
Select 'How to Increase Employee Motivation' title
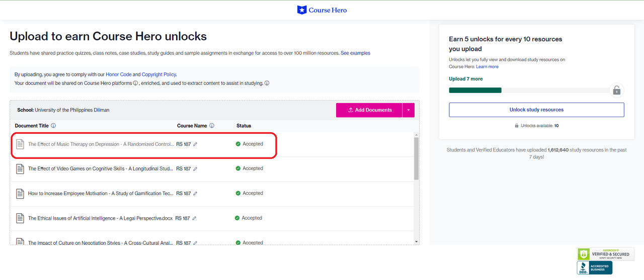pyautogui.click(x=101, y=194)
